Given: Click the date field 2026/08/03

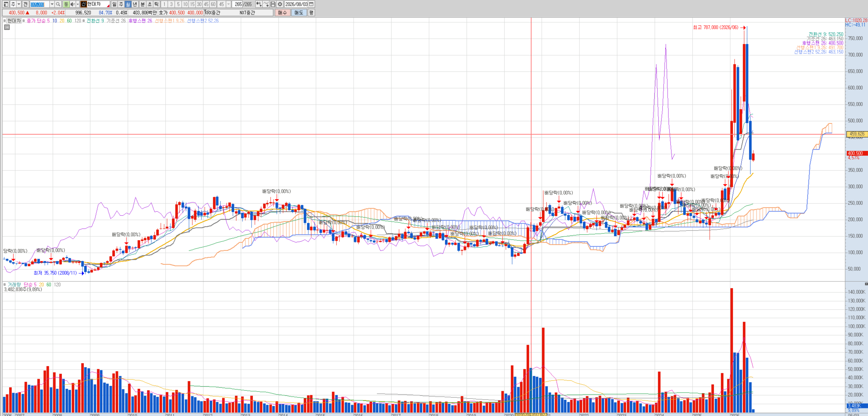Looking at the screenshot, I should click(296, 4).
